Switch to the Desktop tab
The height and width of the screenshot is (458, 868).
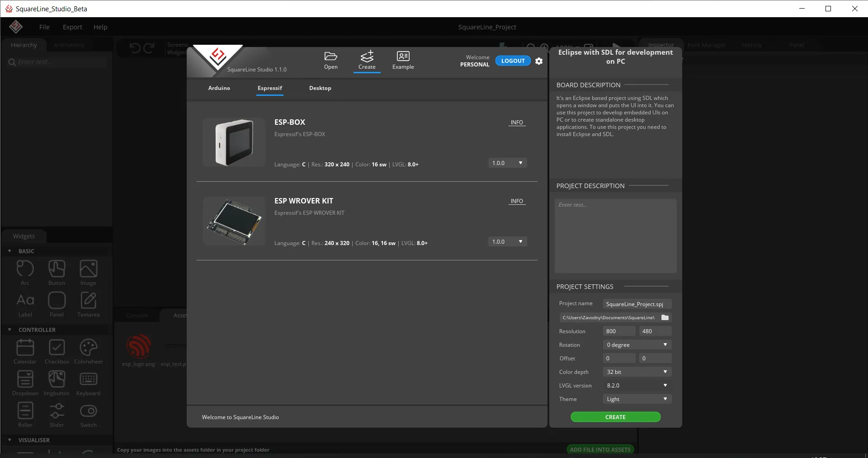point(320,88)
